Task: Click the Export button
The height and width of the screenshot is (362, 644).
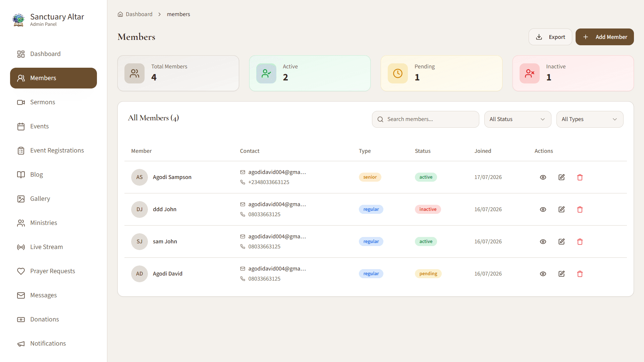Action: [550, 37]
